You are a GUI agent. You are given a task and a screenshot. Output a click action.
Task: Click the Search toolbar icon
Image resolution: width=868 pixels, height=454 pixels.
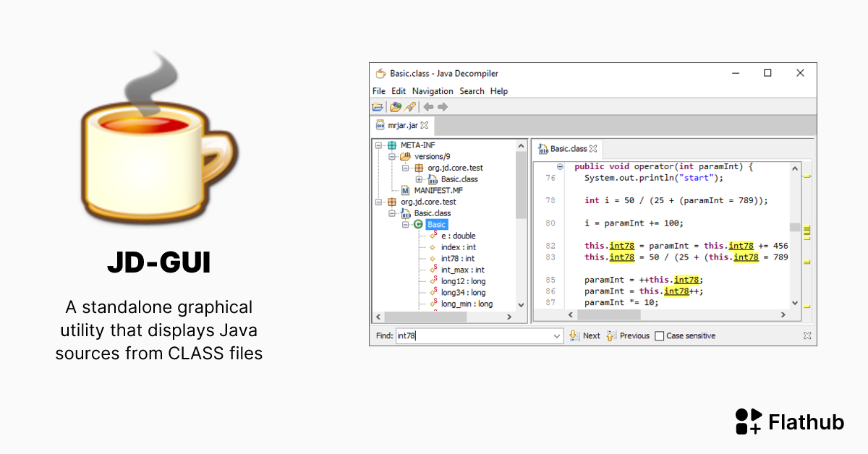tap(410, 107)
